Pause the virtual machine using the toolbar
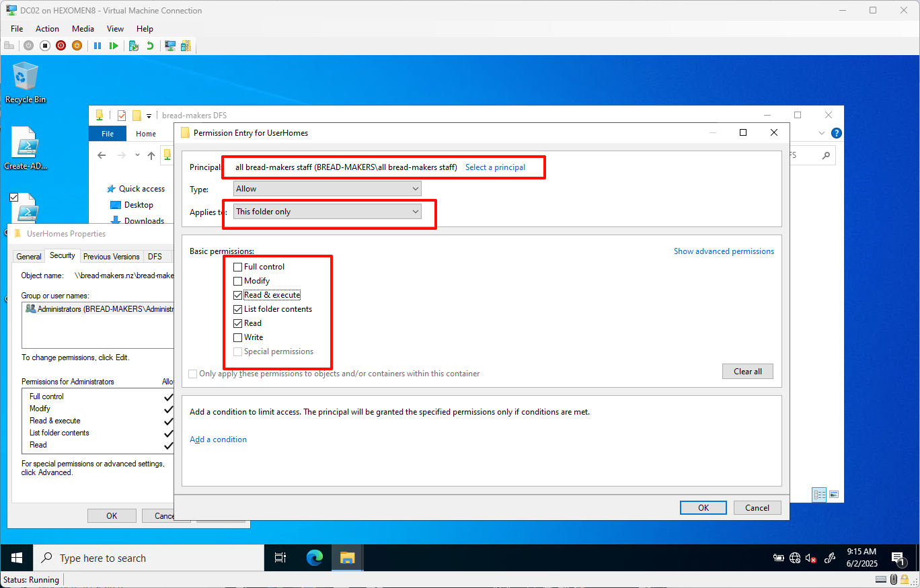Viewport: 920px width, 588px height. (98, 46)
